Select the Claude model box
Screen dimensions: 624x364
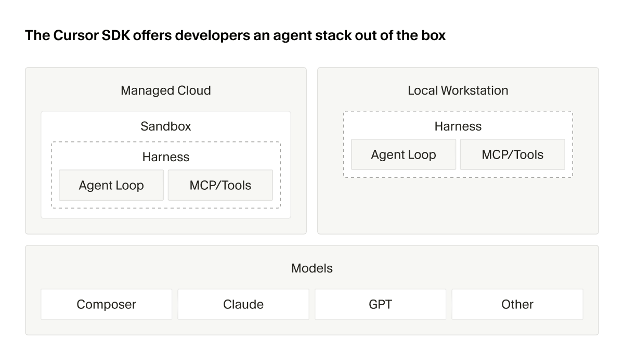243,304
